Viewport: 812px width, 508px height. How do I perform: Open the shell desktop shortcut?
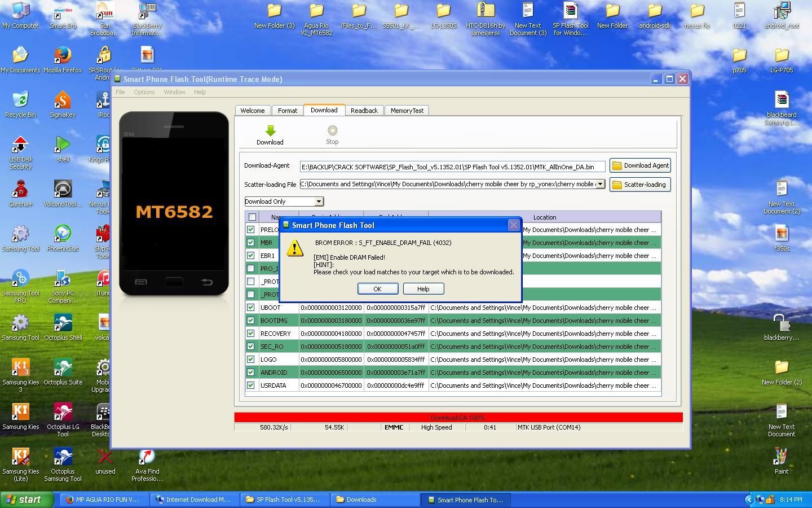click(63, 149)
